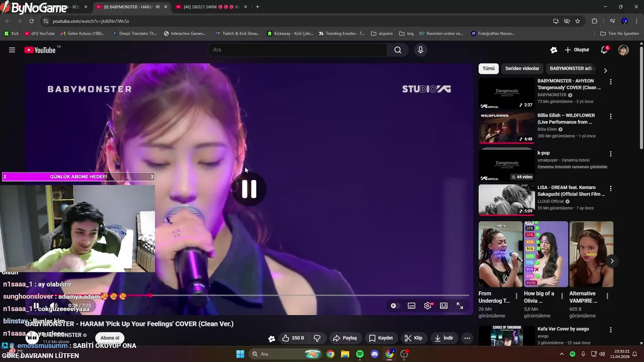Bookmark this page with the star icon
This screenshot has width=644, height=362.
578,21
